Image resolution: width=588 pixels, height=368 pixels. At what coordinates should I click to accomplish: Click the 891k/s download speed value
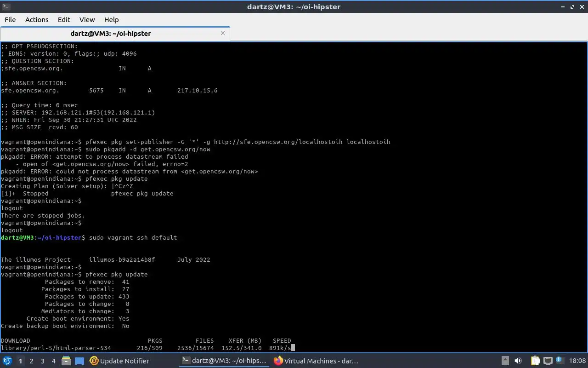click(x=280, y=348)
